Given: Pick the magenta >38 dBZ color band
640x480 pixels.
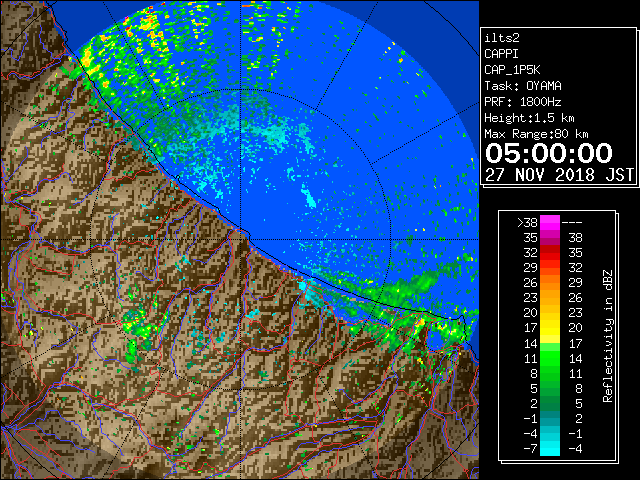Looking at the screenshot, I should 550,223.
